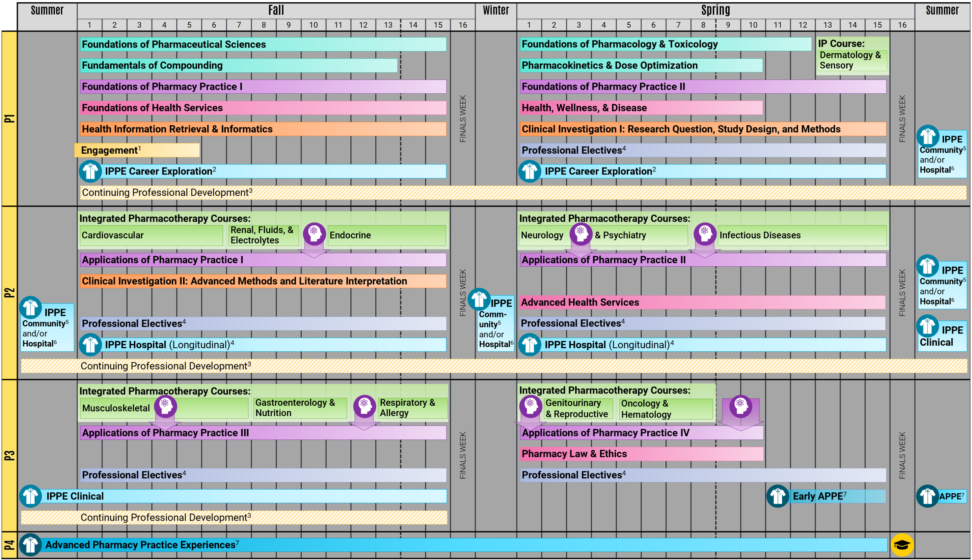Click the lab coat icon next to Early APPE

coord(777,496)
